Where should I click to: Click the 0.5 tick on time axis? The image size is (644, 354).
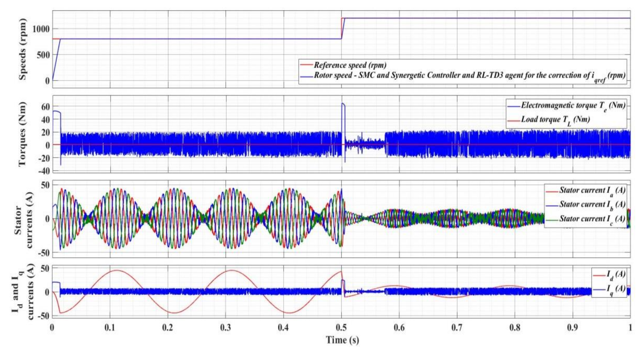[x=341, y=328]
